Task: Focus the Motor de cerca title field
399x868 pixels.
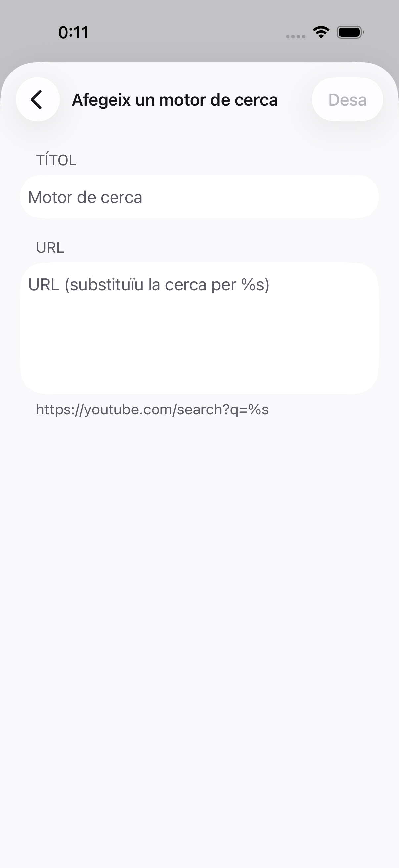Action: point(199,197)
